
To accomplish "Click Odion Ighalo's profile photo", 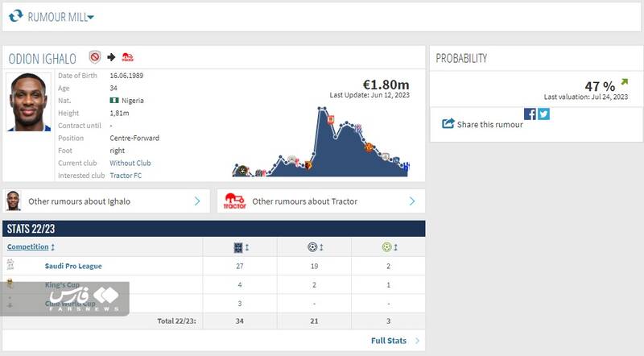I will (x=28, y=102).
